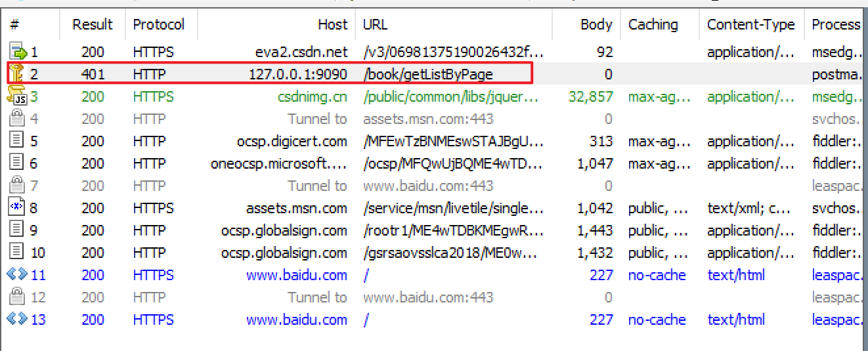
Task: Select www.baidu.com host in row 11
Action: click(297, 275)
